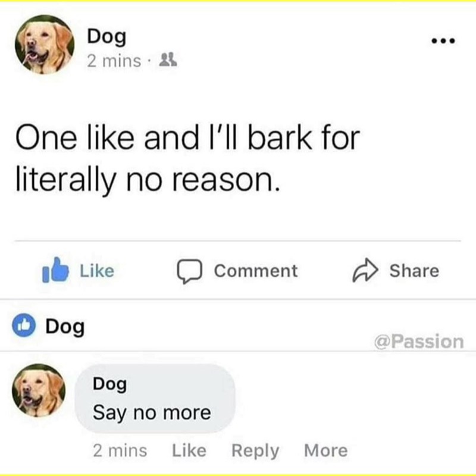Click the comment's 2 mins timestamp
The height and width of the screenshot is (476, 476).
pyautogui.click(x=120, y=450)
